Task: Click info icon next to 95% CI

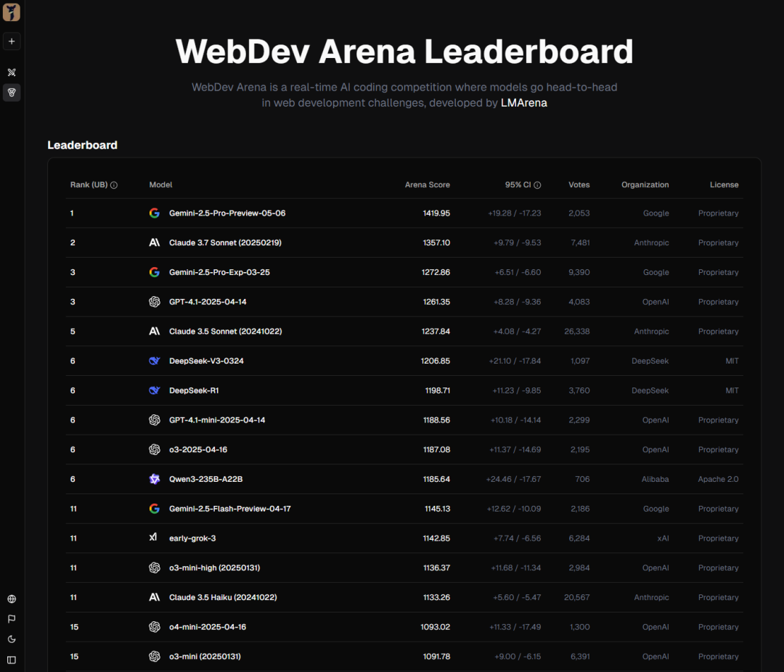Action: tap(537, 185)
